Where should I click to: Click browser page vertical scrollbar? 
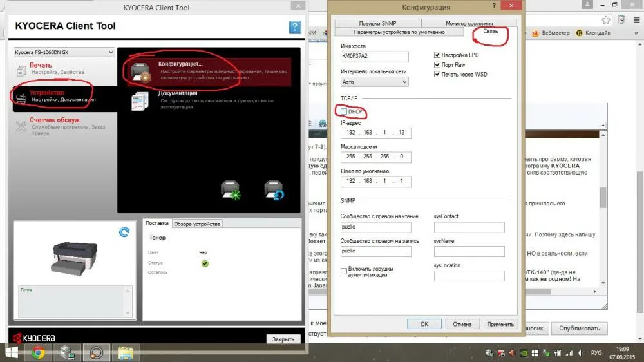639,242
